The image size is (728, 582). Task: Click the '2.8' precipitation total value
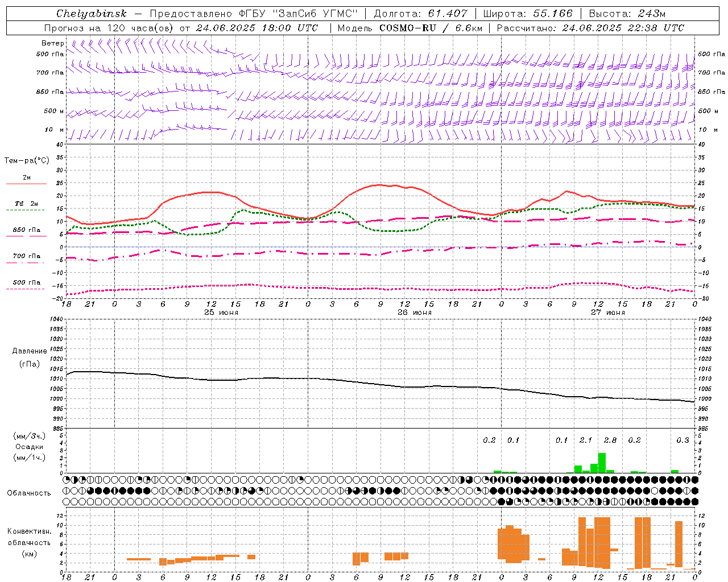[610, 440]
